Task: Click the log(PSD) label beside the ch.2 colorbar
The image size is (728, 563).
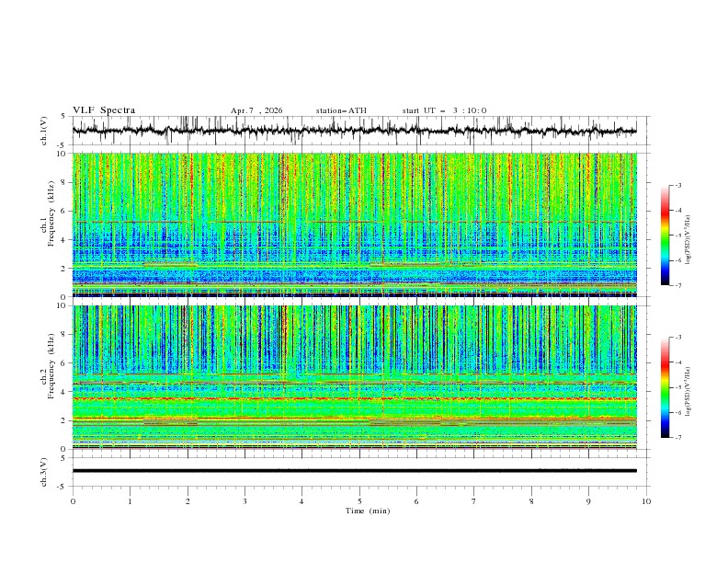Action: click(688, 392)
